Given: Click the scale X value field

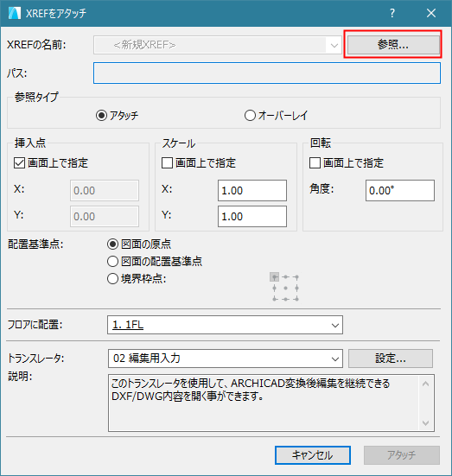Looking at the screenshot, I should [x=252, y=191].
